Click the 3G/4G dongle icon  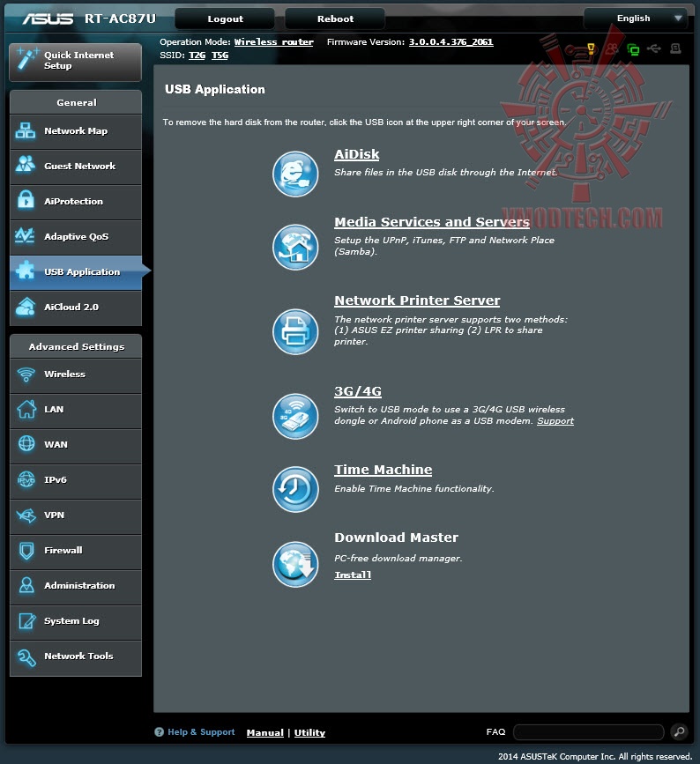pyautogui.click(x=295, y=417)
